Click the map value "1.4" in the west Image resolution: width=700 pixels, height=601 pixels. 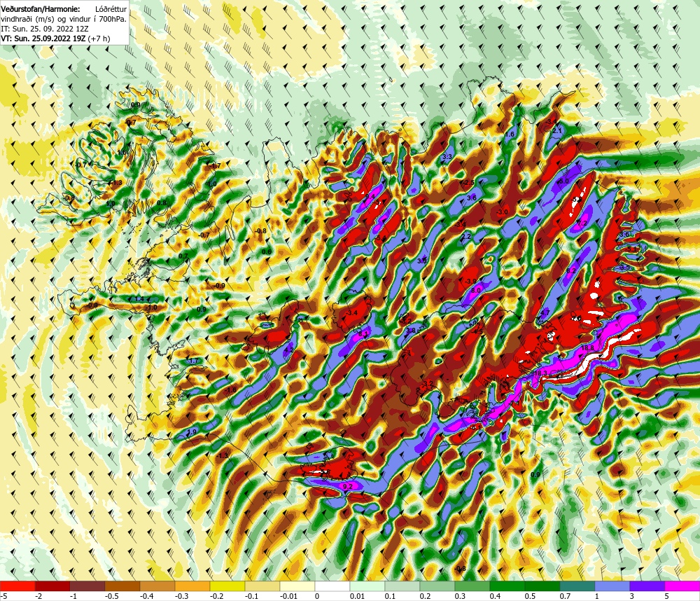[x=139, y=299]
